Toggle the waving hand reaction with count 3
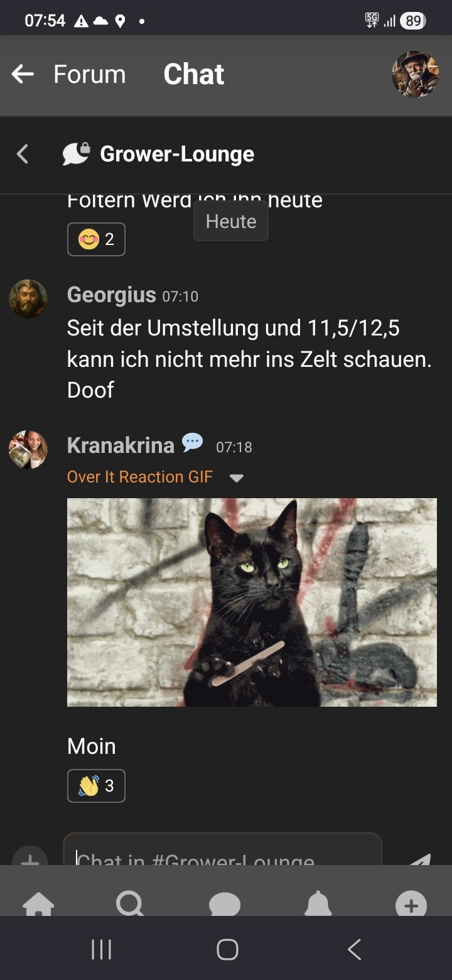Viewport: 452px width, 980px height. click(x=96, y=786)
